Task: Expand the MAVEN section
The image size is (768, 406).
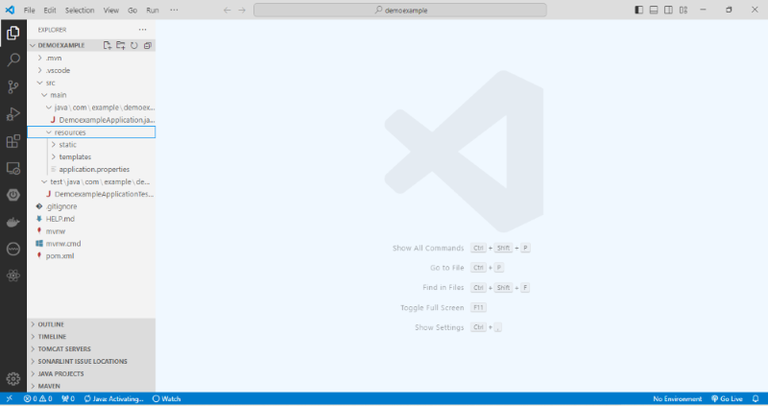Action: [92, 386]
